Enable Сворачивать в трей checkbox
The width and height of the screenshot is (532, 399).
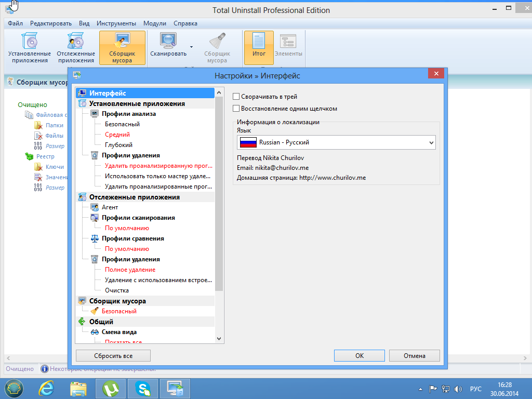236,97
